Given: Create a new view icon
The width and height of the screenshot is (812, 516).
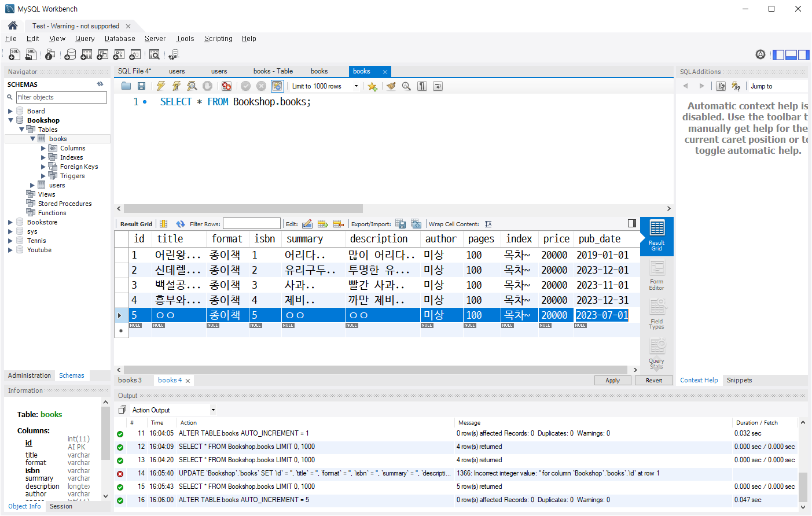Looking at the screenshot, I should pyautogui.click(x=102, y=54).
